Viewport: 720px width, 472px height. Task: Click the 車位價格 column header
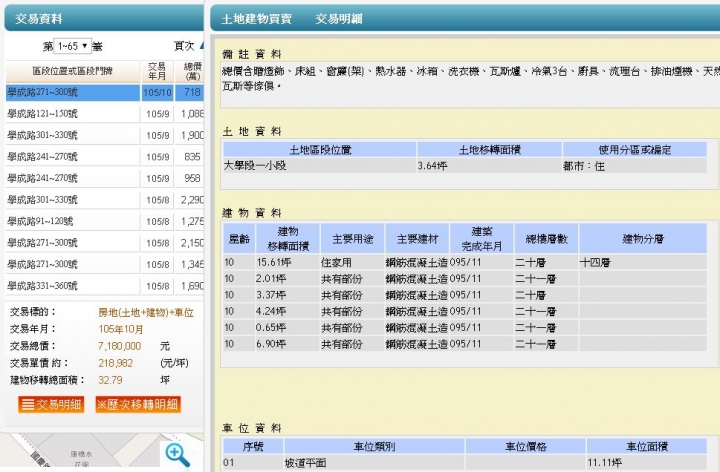526,446
